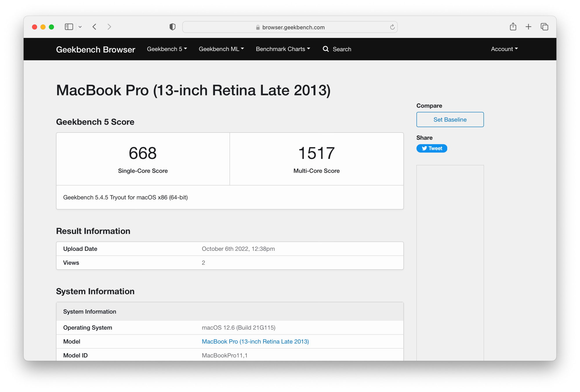The width and height of the screenshot is (580, 392).
Task: Click the Set Baseline button
Action: tap(450, 119)
